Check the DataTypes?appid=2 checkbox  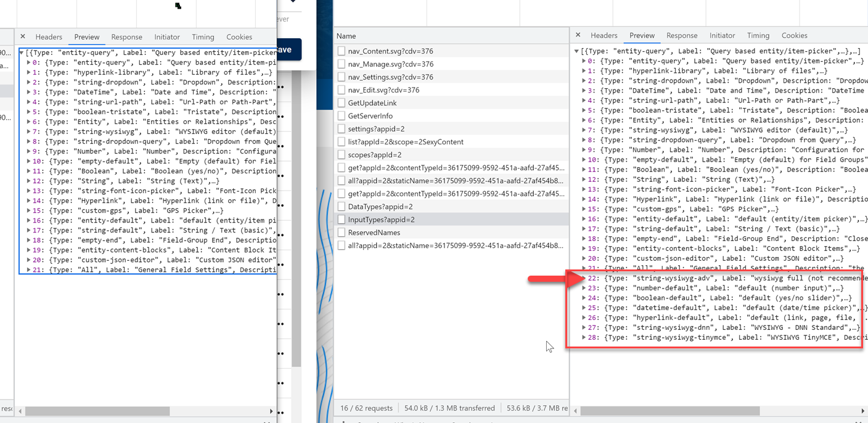(x=341, y=205)
